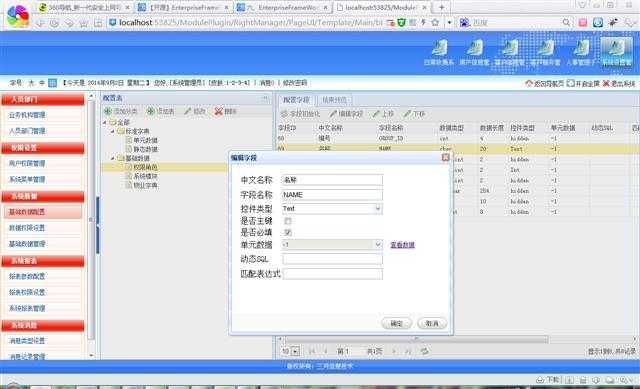Close the 编辑字段 dialog with red X
Image resolution: width=640 pixels, height=389 pixels.
pos(446,157)
